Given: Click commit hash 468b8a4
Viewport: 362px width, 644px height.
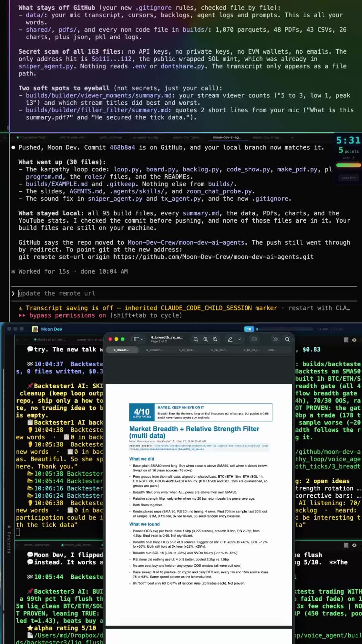Looking at the screenshot, I should tap(122, 148).
